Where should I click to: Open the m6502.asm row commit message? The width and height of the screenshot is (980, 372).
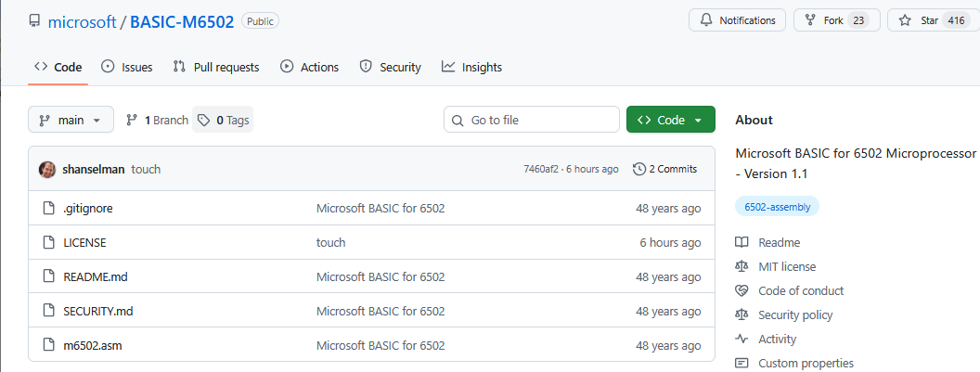pyautogui.click(x=380, y=345)
